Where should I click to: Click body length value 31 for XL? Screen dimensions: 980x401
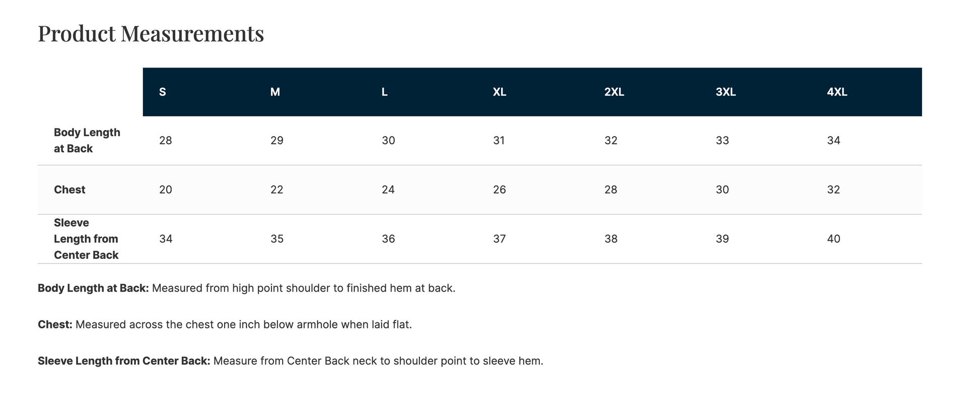coord(499,141)
